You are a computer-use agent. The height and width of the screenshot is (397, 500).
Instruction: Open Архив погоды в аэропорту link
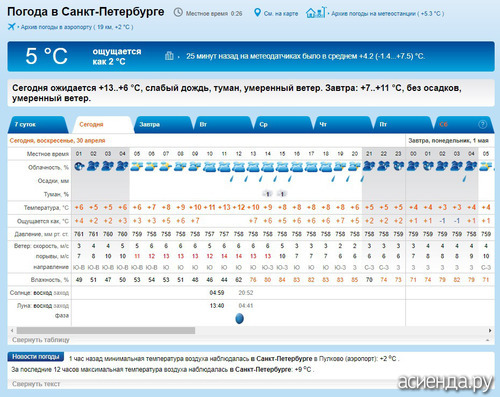coord(77,27)
